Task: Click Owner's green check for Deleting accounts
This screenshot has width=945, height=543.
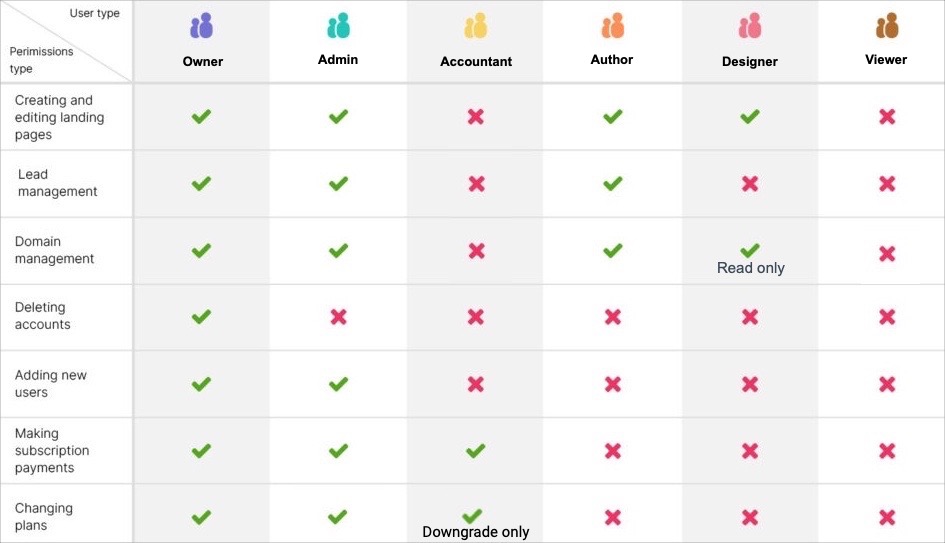Action: tap(201, 317)
